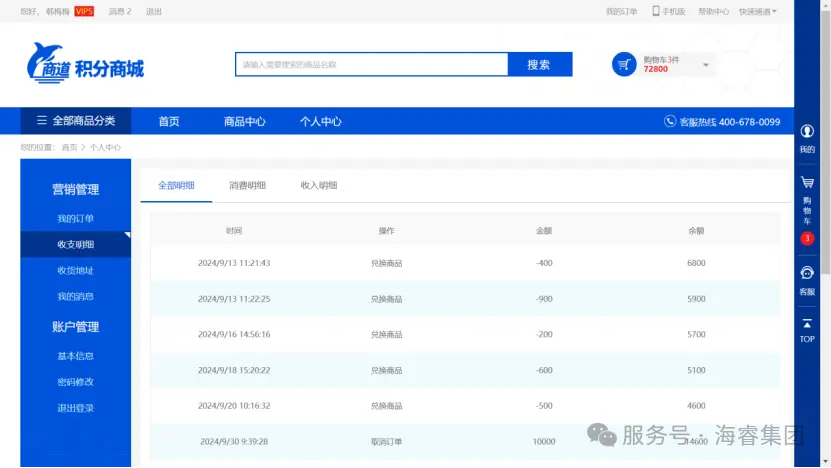Click the round blue shopping cart icon

624,64
